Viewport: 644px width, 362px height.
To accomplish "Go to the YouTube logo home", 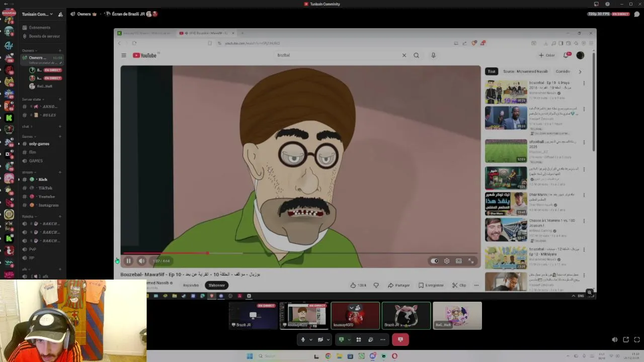I will 145,55.
